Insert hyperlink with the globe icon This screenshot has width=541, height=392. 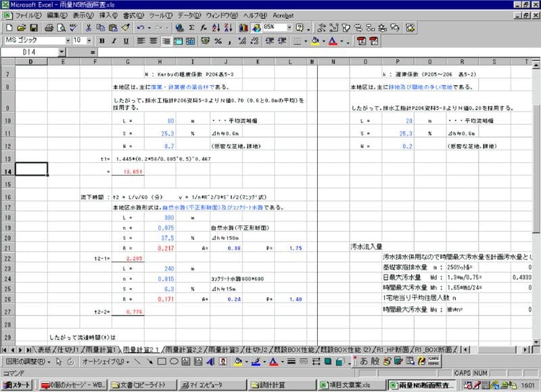tap(179, 28)
